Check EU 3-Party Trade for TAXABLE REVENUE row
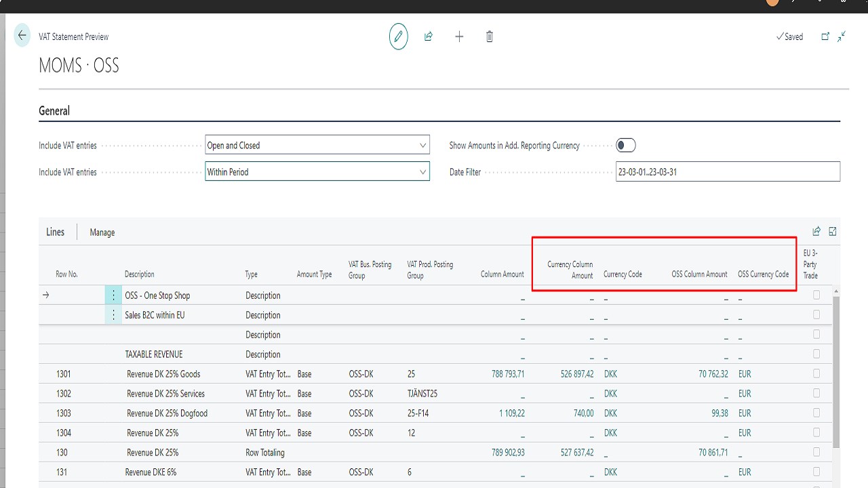The width and height of the screenshot is (868, 488). click(x=816, y=354)
